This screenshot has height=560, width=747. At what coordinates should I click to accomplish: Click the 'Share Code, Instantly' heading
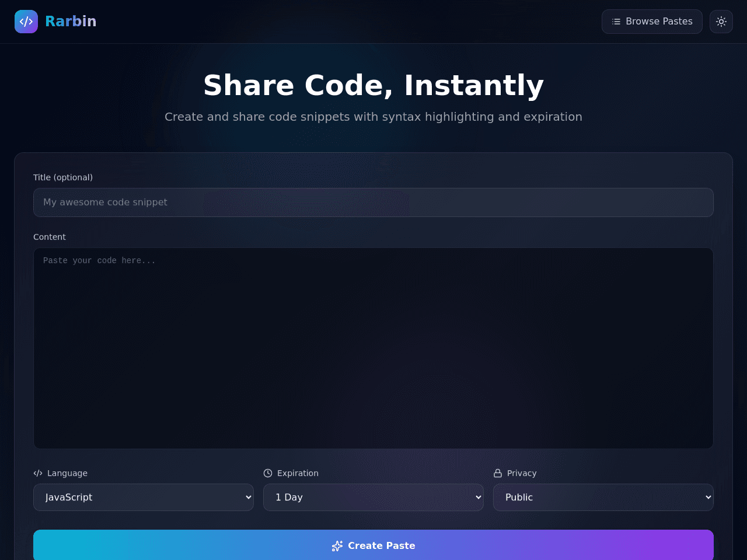(373, 85)
